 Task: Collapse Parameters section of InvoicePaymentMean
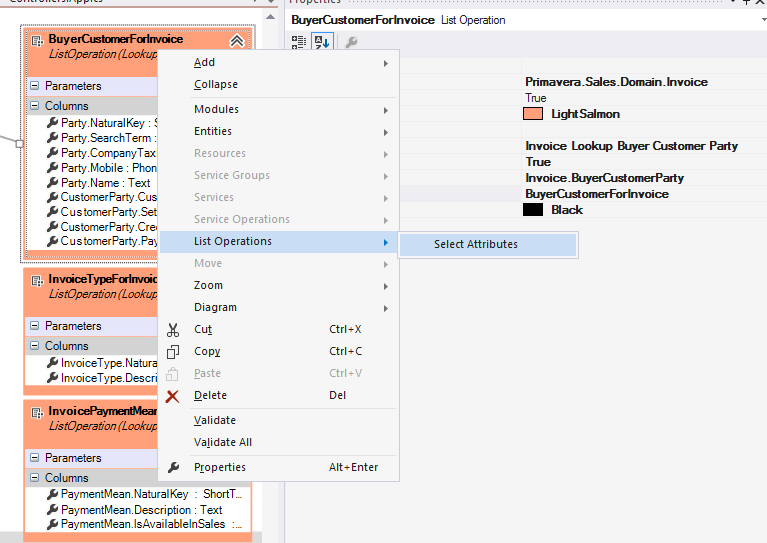tap(34, 458)
